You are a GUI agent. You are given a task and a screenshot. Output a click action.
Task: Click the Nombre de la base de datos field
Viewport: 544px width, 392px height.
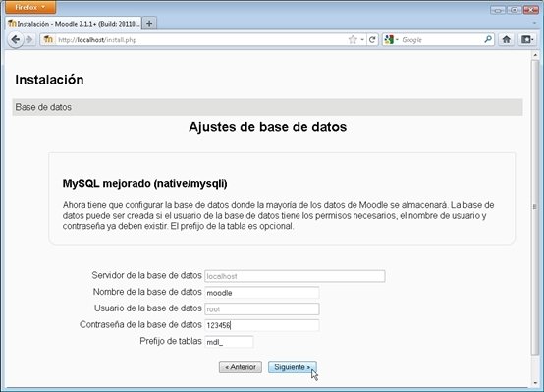click(262, 293)
